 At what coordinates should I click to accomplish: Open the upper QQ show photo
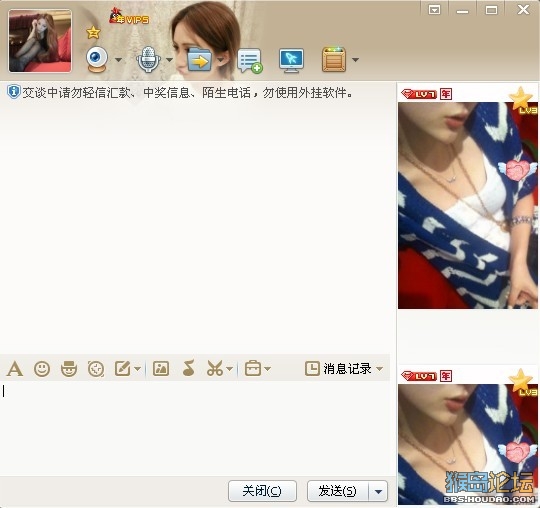click(x=468, y=205)
